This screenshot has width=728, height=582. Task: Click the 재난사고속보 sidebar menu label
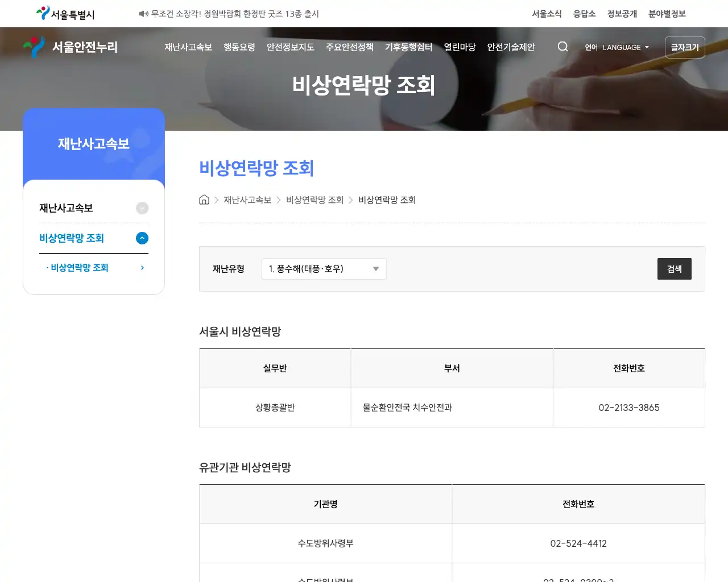pyautogui.click(x=66, y=208)
